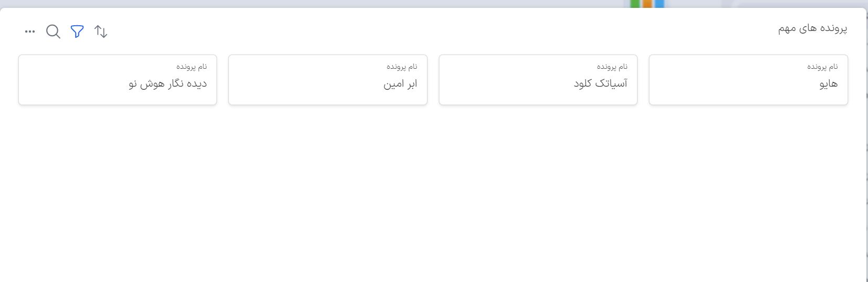The width and height of the screenshot is (868, 282).
Task: Click the آسیاتک کلود card title text
Action: coord(600,83)
